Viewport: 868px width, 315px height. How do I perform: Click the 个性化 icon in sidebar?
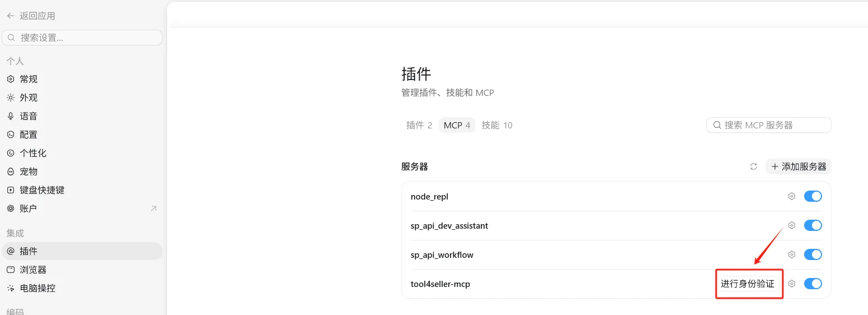coord(11,153)
